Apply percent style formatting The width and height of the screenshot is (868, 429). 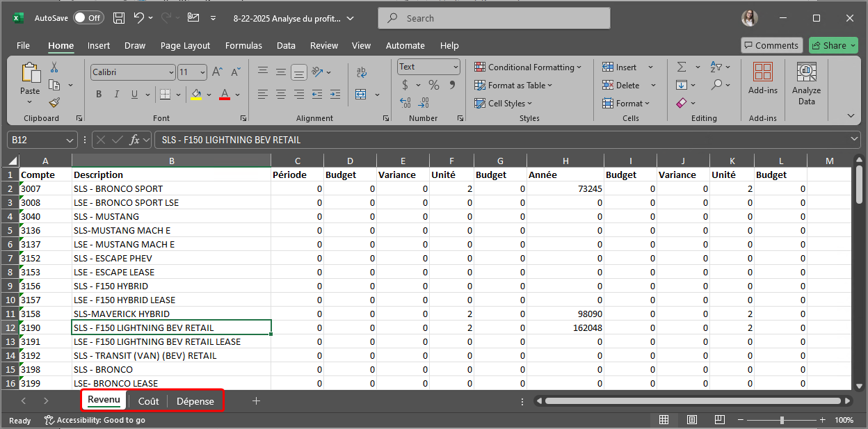(x=433, y=85)
